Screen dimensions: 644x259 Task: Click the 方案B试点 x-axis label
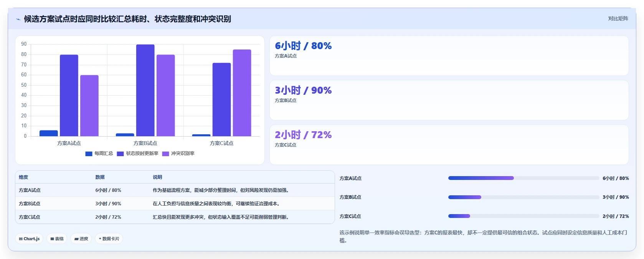click(145, 143)
